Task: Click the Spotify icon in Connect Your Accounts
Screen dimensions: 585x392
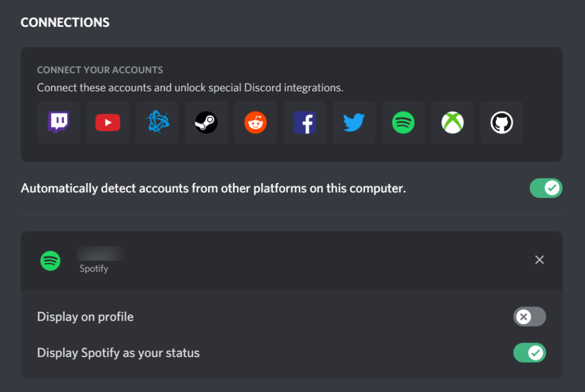Action: tap(403, 122)
